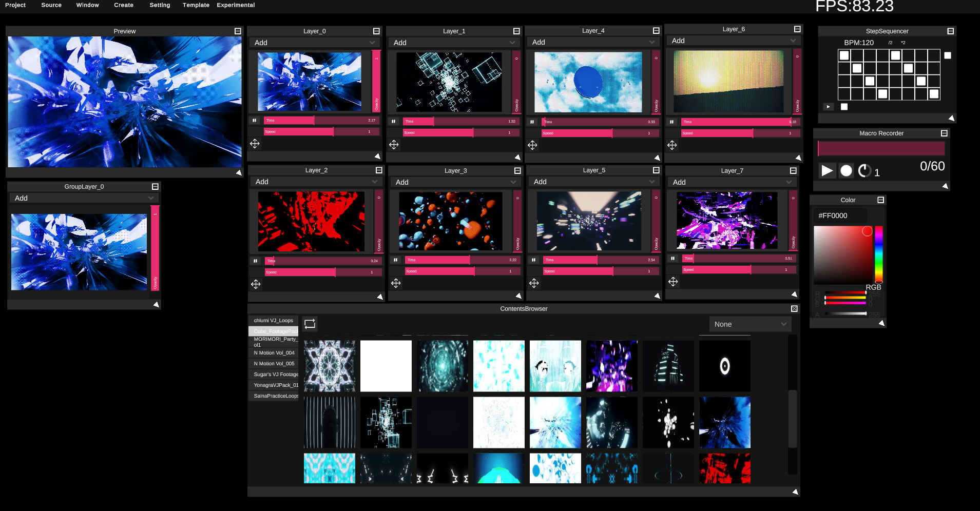Click the Macro Recorder loop count dial icon
The height and width of the screenshot is (511, 980).
(864, 171)
